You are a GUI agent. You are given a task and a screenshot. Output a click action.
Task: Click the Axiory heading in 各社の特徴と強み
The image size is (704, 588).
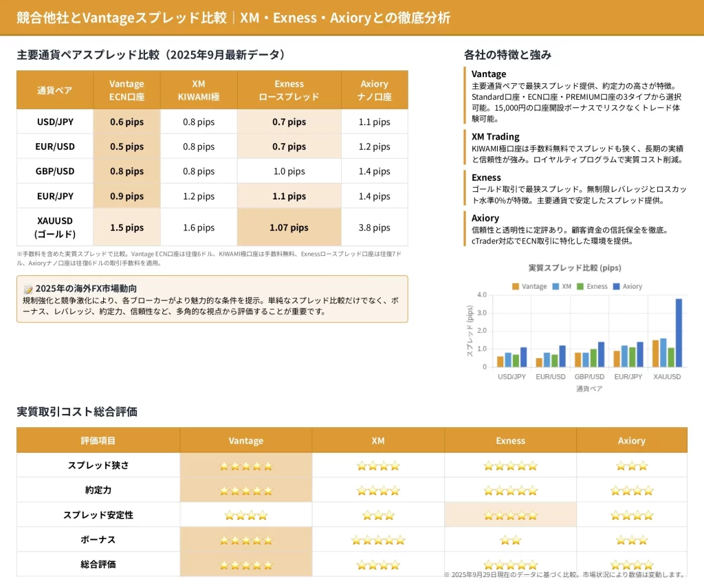click(485, 218)
